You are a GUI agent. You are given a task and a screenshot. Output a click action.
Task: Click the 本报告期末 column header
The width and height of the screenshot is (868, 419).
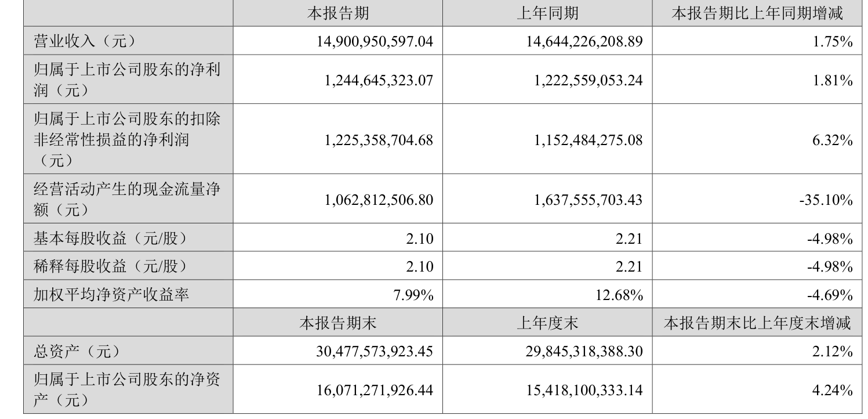(x=337, y=323)
